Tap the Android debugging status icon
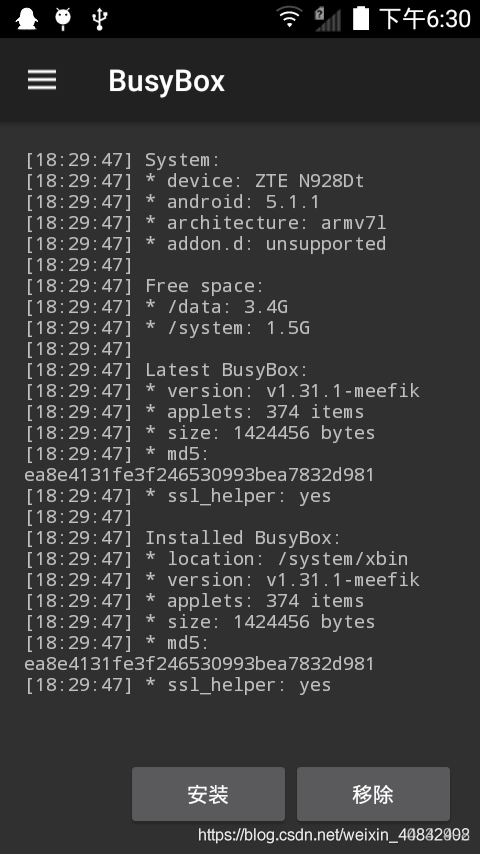The height and width of the screenshot is (854, 480). (x=63, y=19)
